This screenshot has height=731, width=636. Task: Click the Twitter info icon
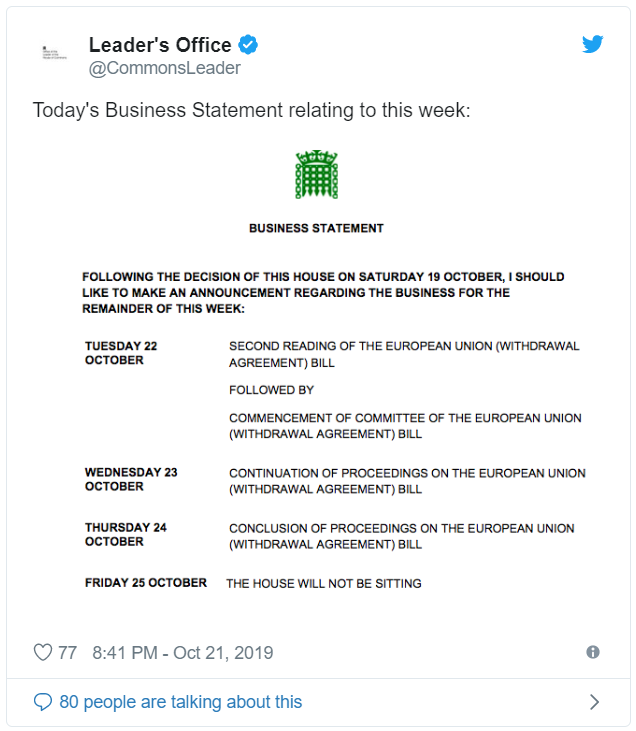coord(593,652)
